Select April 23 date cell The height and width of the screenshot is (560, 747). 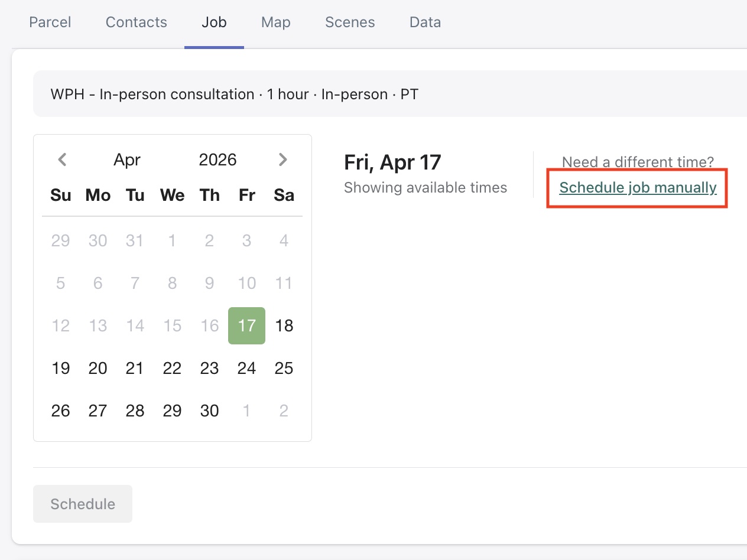click(x=209, y=368)
